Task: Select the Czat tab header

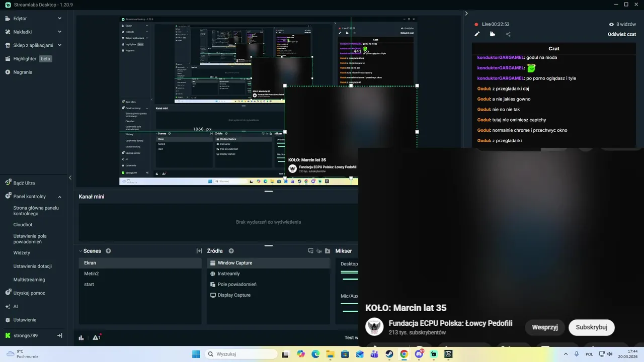Action: 553,48
